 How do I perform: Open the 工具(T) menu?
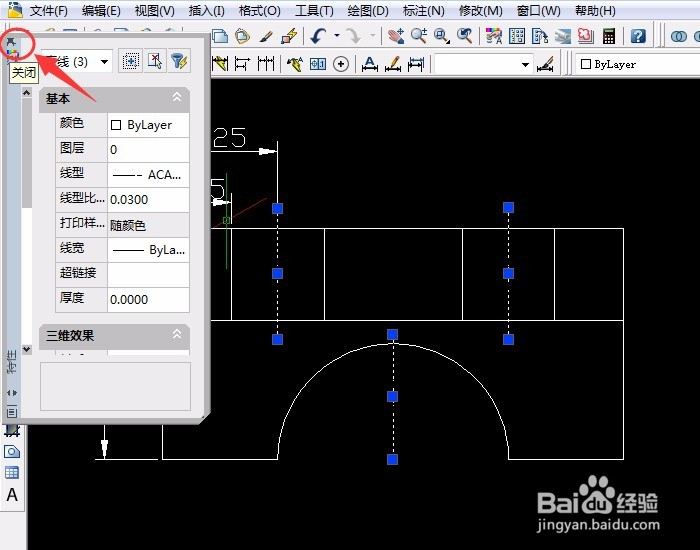(314, 10)
